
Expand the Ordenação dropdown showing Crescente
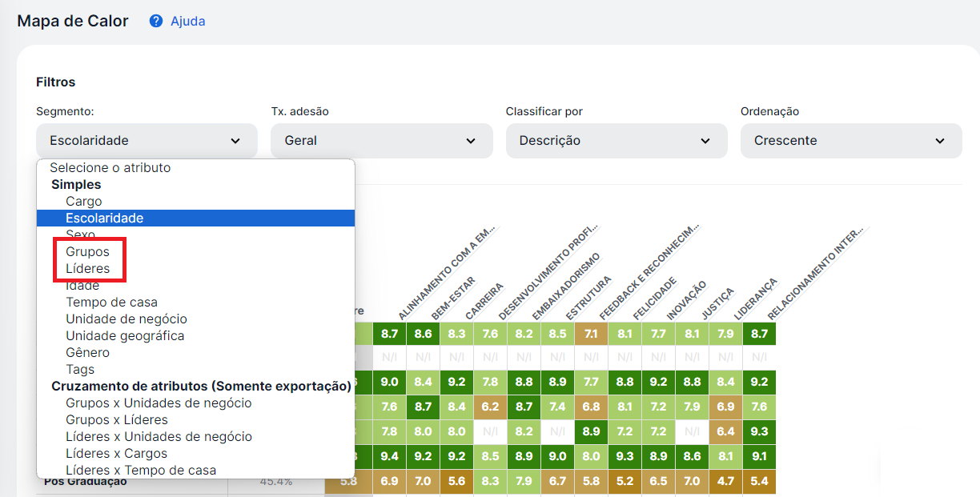851,141
